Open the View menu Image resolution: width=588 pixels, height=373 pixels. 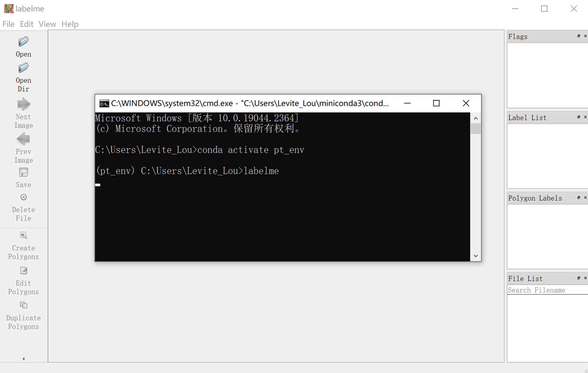47,24
